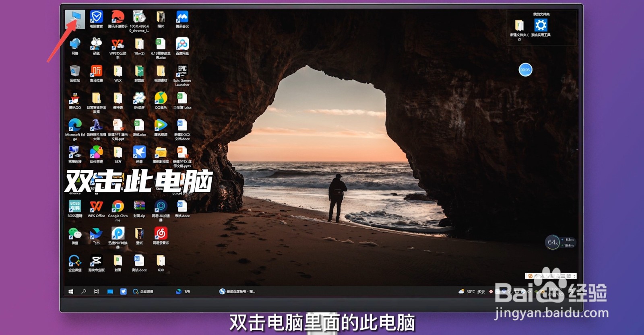
Task: Click the taskbar clock showing 2022/7/25
Action: click(556, 292)
